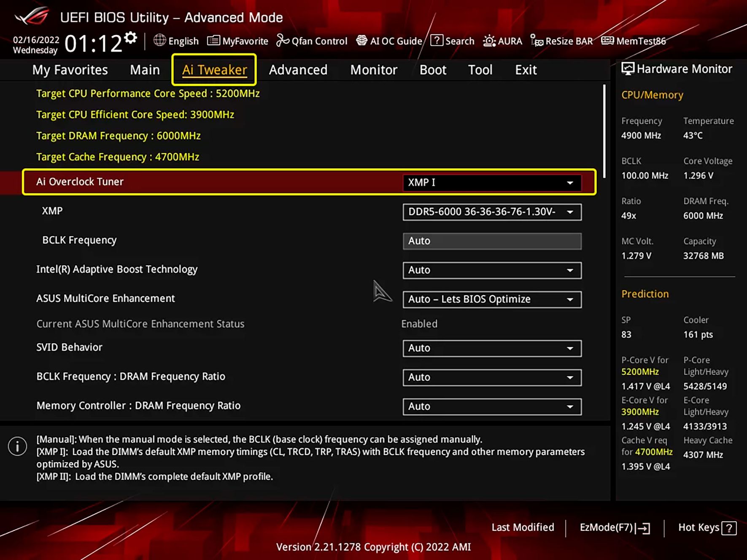The image size is (747, 560).
Task: Expand XMP profile DDR5-6000 dropdown
Action: (492, 212)
